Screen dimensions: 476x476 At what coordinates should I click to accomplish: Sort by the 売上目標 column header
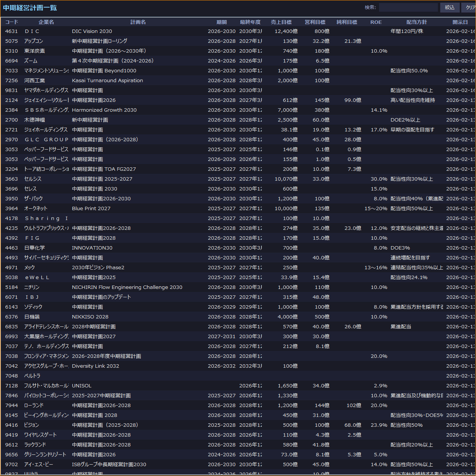[x=281, y=22]
